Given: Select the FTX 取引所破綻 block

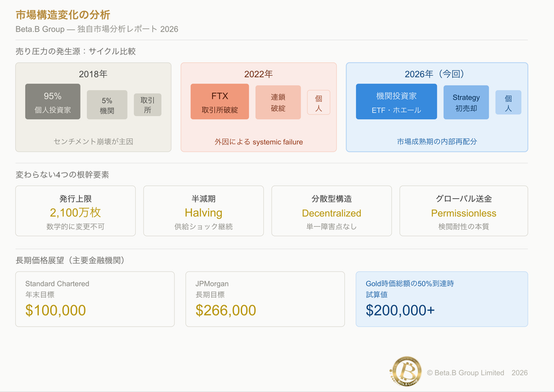Looking at the screenshot, I should click(x=220, y=101).
